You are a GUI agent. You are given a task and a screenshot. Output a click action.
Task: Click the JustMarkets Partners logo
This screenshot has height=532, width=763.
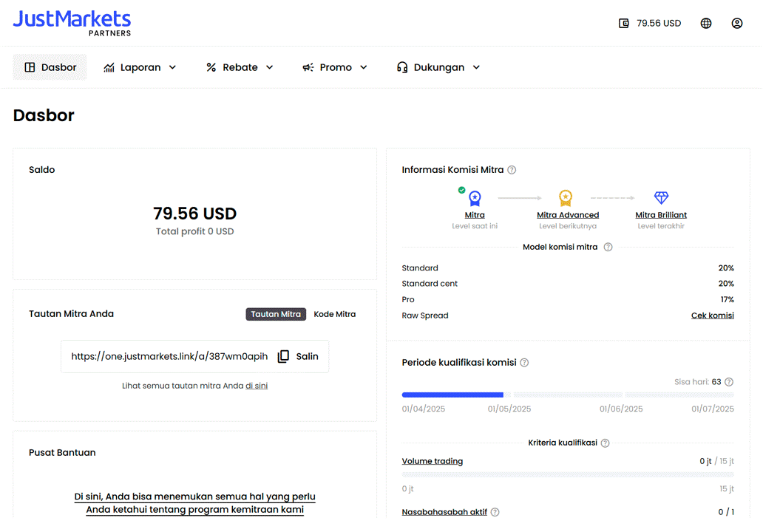click(x=72, y=23)
